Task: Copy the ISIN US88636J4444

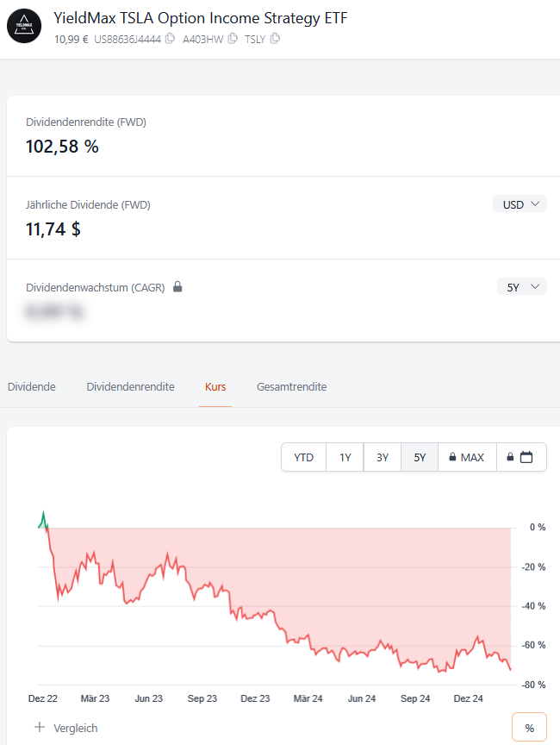Action: [170, 39]
